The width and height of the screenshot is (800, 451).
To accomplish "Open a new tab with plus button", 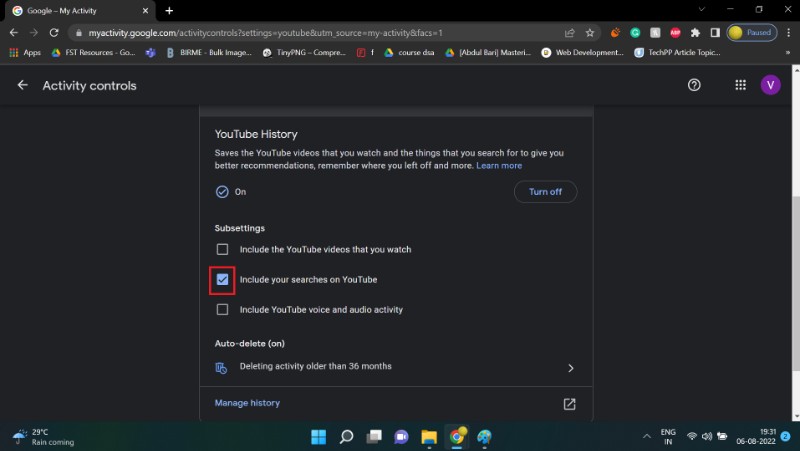I will tap(169, 10).
